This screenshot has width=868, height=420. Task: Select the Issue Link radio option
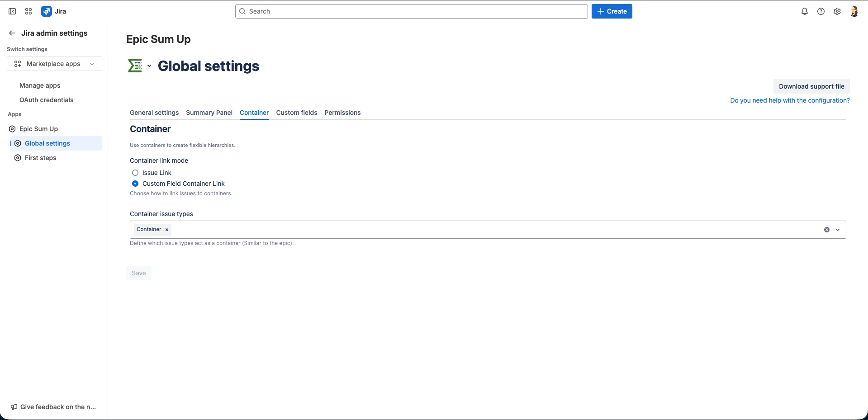point(135,173)
